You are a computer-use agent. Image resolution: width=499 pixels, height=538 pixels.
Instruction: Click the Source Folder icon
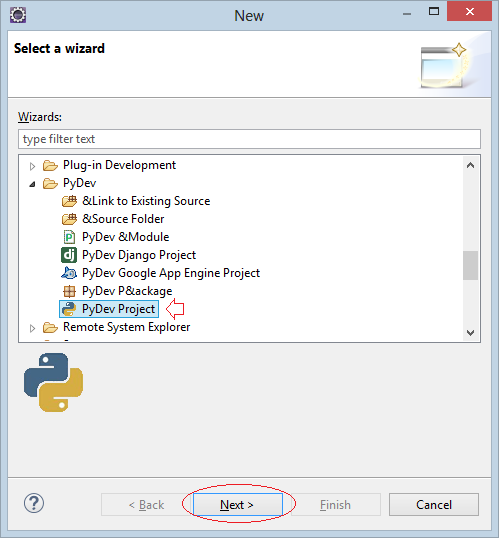coord(69,219)
